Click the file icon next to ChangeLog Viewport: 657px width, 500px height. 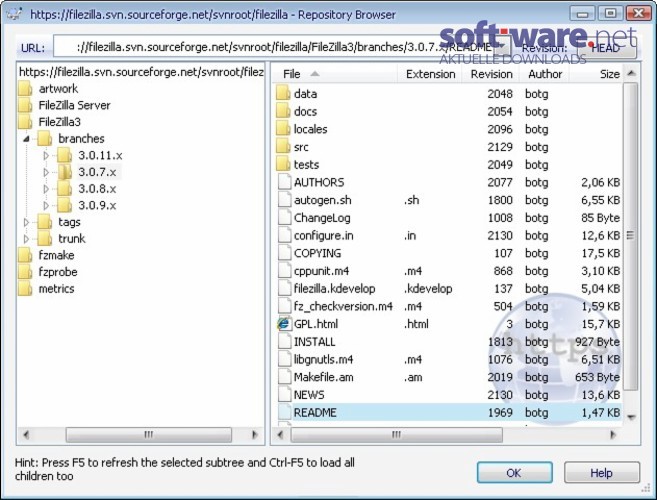285,218
